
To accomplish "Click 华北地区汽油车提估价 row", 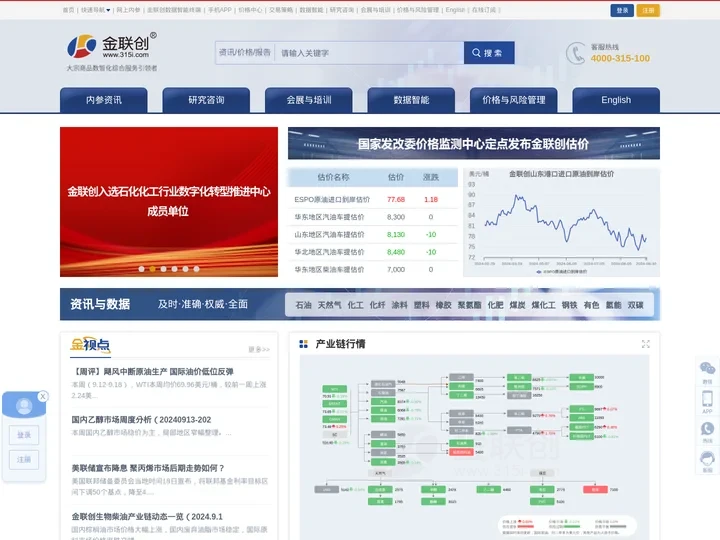I will (x=372, y=252).
